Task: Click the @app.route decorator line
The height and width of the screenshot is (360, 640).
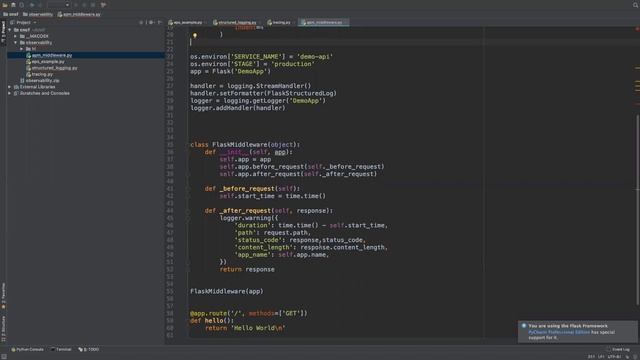Action: (249, 313)
